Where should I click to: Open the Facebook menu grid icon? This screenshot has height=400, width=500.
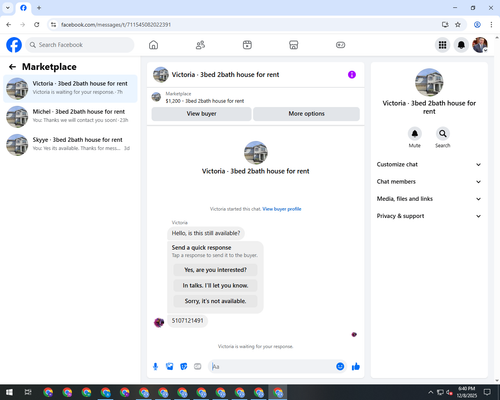(x=442, y=45)
